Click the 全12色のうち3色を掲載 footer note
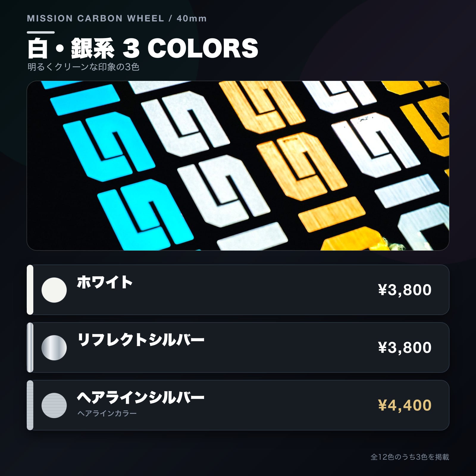 410,457
